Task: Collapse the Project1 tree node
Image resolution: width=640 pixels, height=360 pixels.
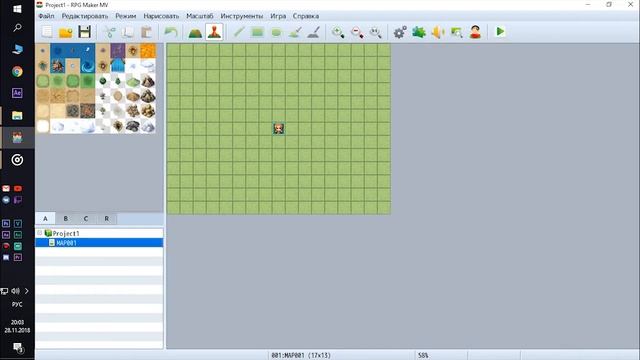Action: (40, 233)
